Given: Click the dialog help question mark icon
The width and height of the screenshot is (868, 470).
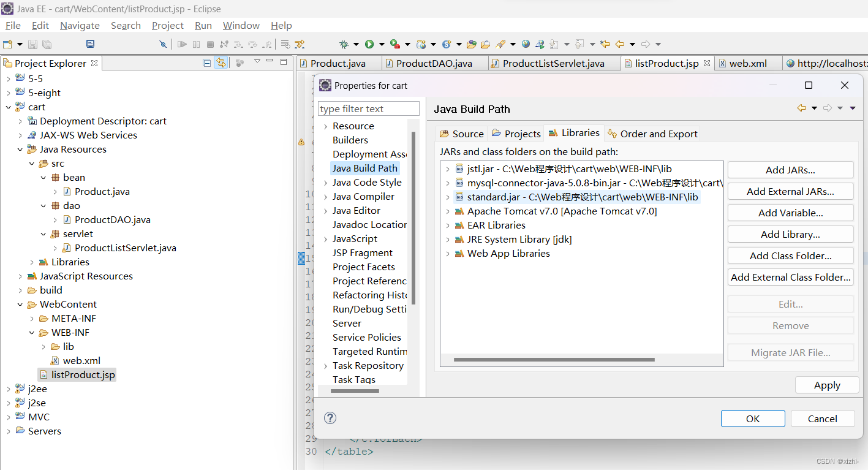Looking at the screenshot, I should pyautogui.click(x=330, y=418).
